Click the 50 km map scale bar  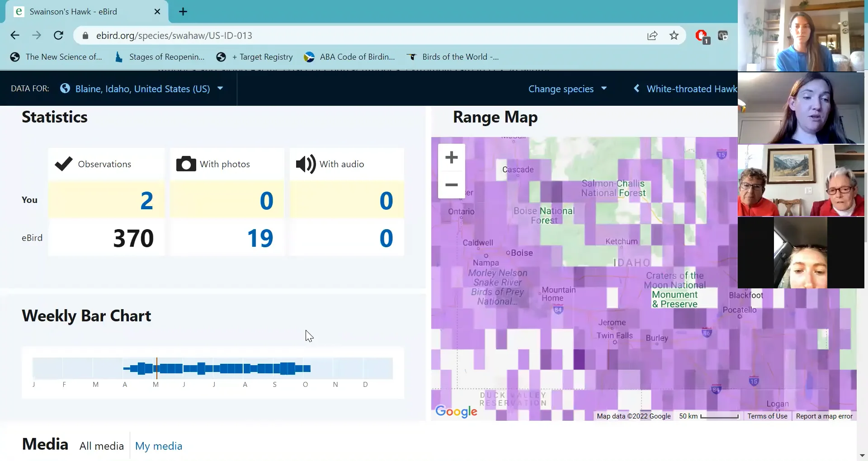[720, 417]
